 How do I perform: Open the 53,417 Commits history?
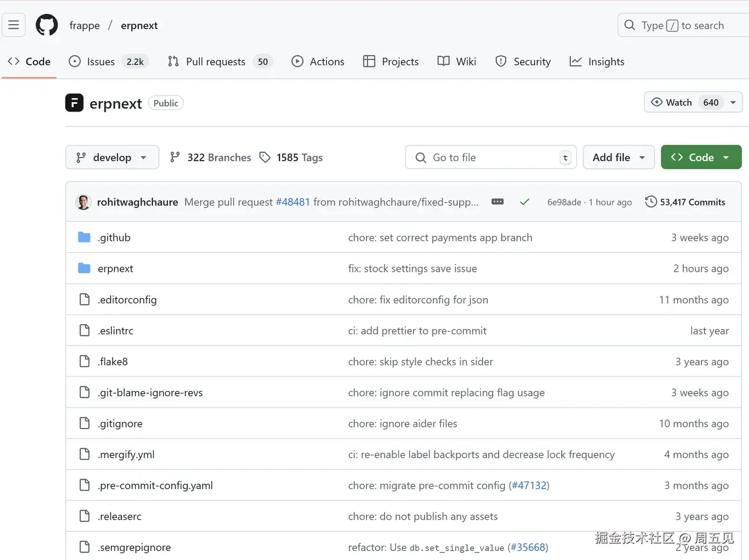point(685,202)
